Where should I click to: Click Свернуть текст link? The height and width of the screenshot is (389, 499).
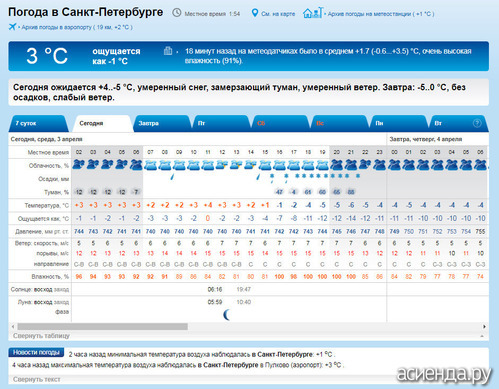[x=37, y=379]
